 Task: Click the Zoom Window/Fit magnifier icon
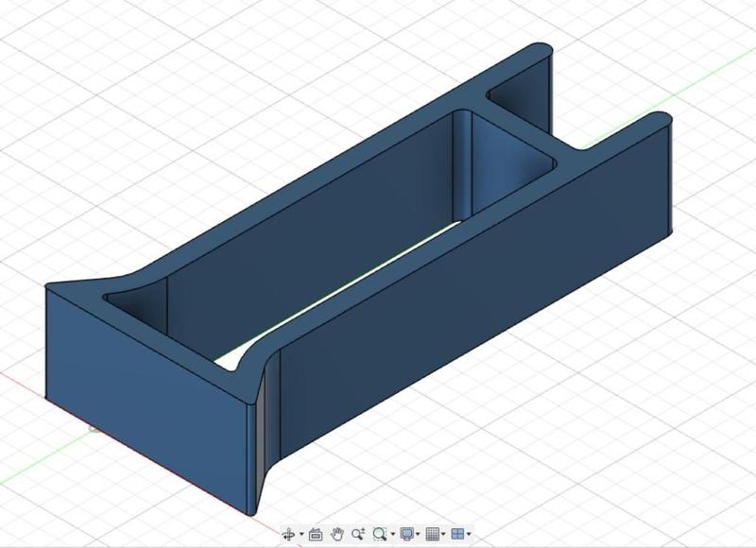pos(380,534)
